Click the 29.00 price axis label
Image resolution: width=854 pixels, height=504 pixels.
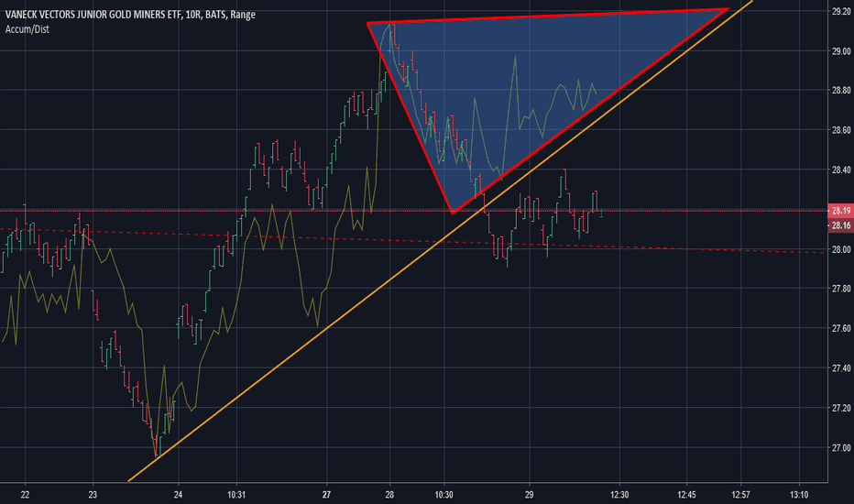[x=841, y=50]
